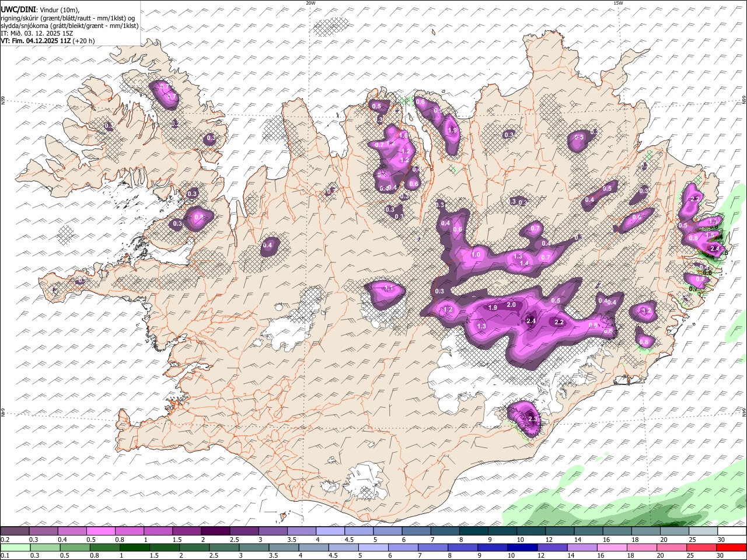Click the 1.6 snowfall value on the map
Image resolution: width=747 pixels, height=560 pixels.
[403, 135]
